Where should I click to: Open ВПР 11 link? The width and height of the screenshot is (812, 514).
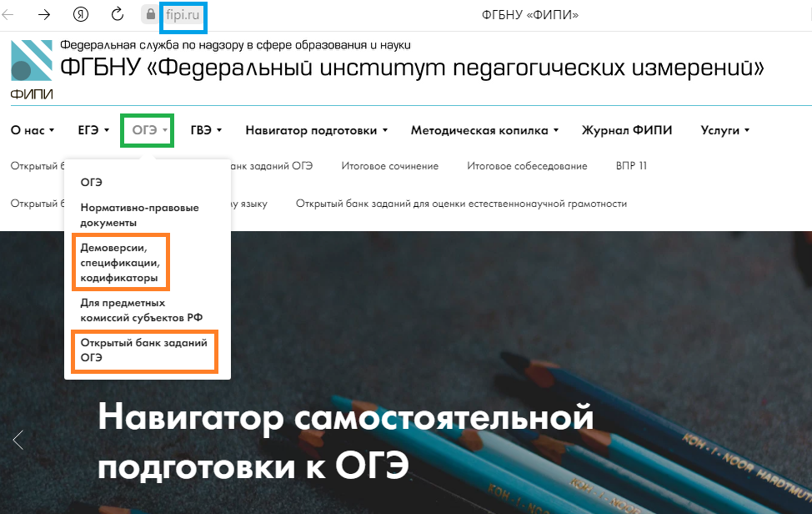631,166
